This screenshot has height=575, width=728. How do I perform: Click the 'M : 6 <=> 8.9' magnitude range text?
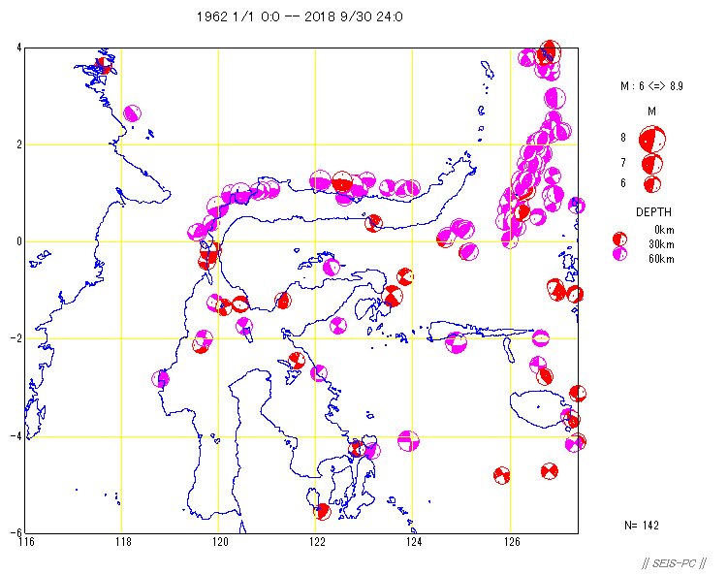point(651,86)
